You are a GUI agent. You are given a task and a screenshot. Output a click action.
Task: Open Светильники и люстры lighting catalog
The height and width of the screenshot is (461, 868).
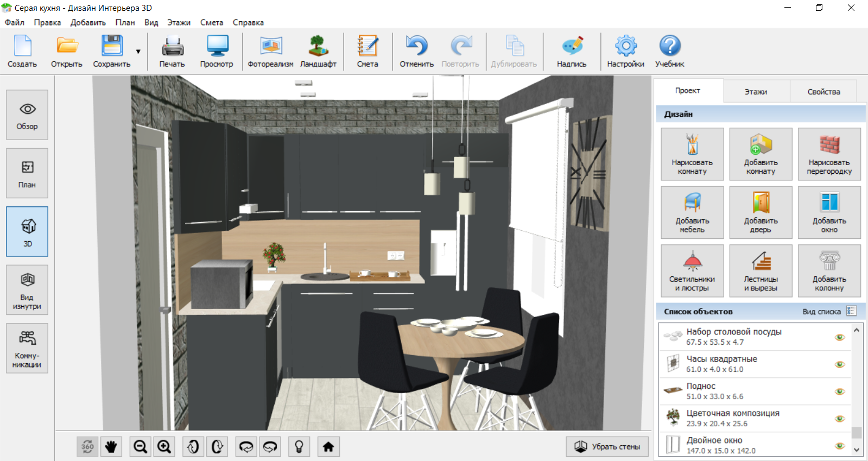pyautogui.click(x=692, y=271)
